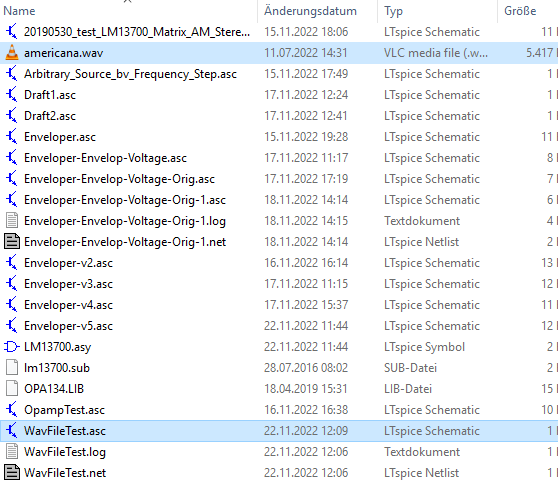Click the date 28.07.2016 08:02
The height and width of the screenshot is (485, 559).
[x=306, y=368]
